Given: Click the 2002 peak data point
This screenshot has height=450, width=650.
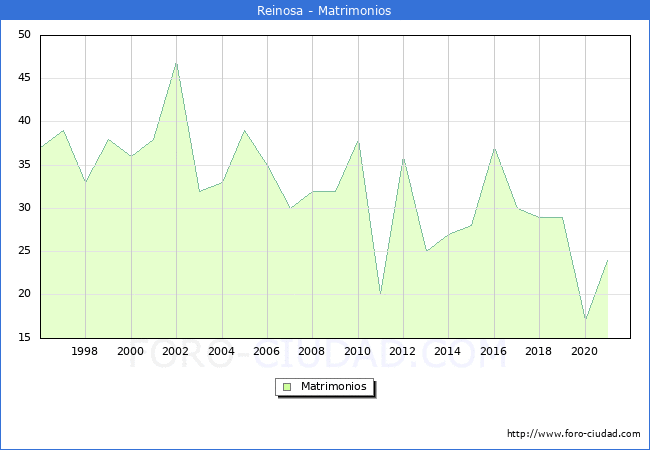Looking at the screenshot, I should click(177, 63).
